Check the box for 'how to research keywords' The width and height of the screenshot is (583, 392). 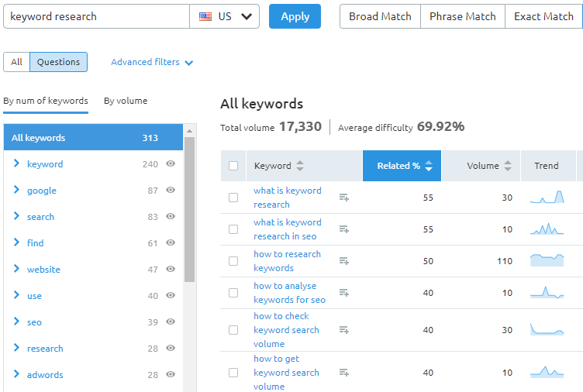[x=233, y=261]
